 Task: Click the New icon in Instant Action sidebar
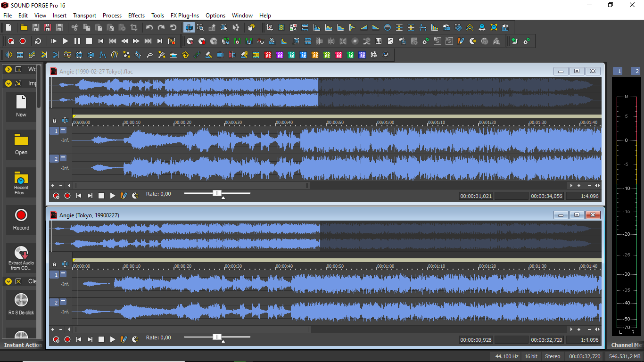click(x=21, y=102)
